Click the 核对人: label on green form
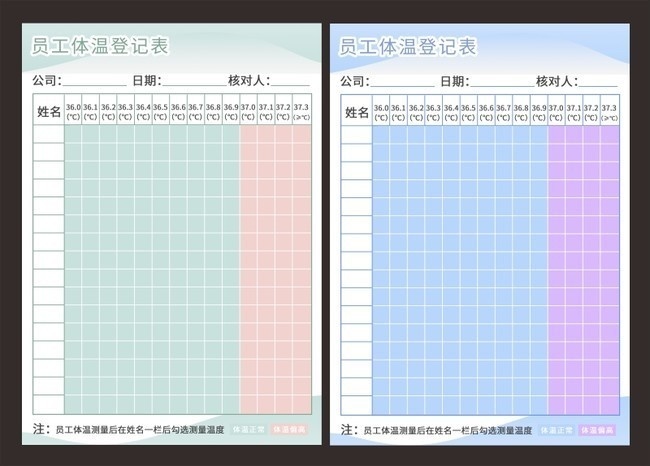This screenshot has height=466, width=650. (x=249, y=80)
